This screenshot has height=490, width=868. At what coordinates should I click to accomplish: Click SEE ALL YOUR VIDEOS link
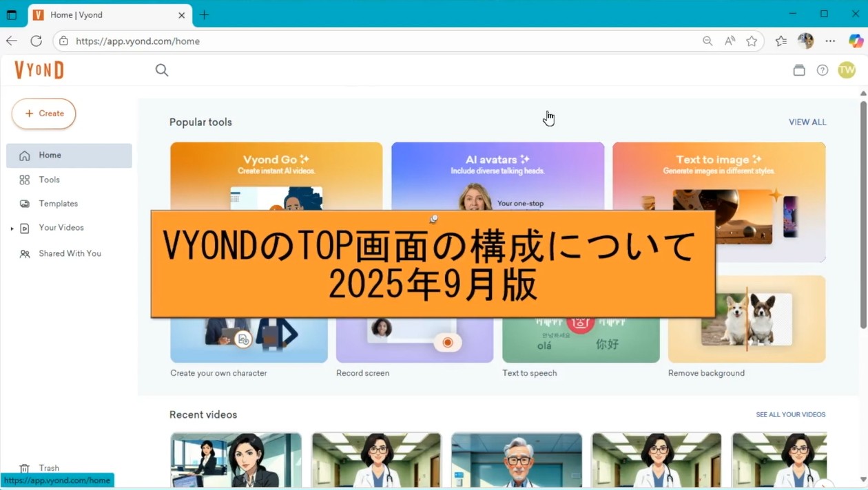[791, 415]
